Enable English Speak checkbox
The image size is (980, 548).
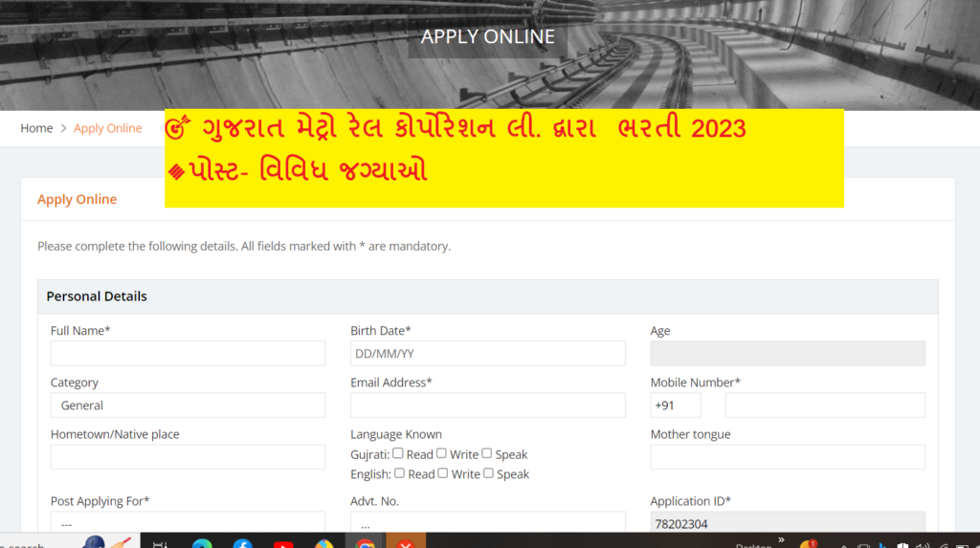[489, 473]
